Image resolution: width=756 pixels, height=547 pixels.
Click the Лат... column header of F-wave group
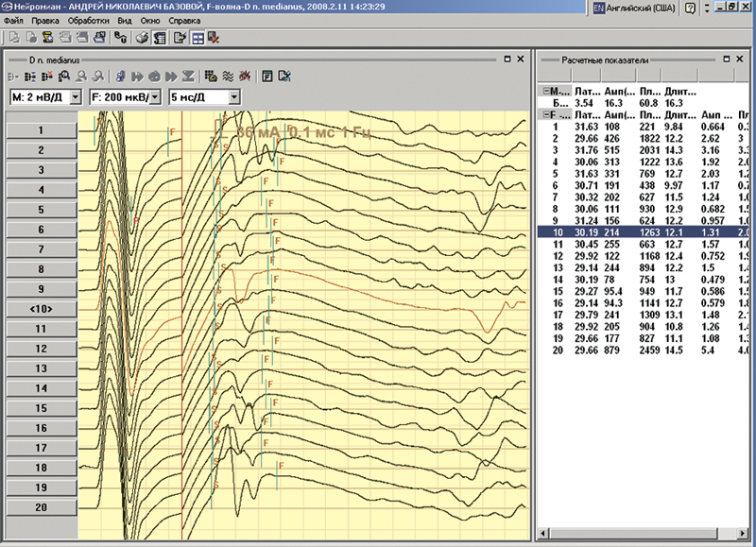pyautogui.click(x=587, y=114)
